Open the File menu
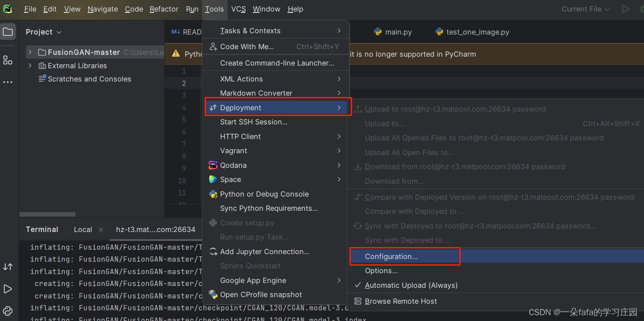Screen dimensions: 644x321 click(x=30, y=9)
